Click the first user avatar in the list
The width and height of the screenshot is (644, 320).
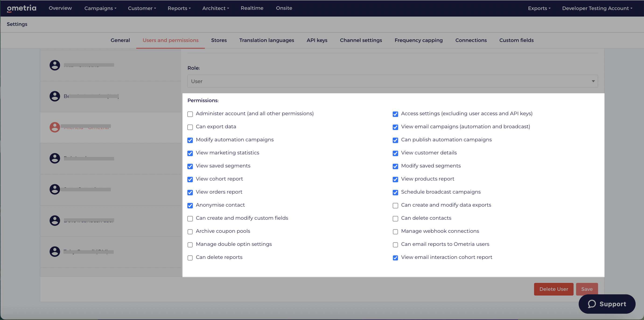55,65
